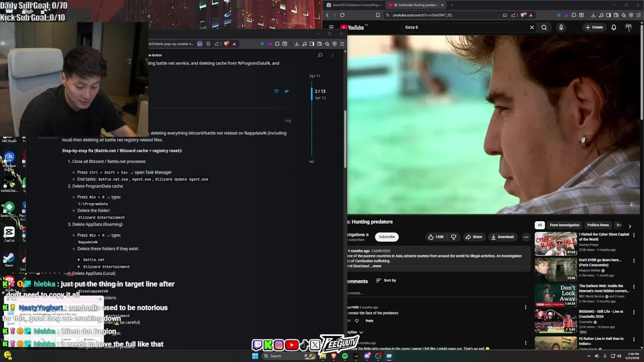Reload the YouTube page in the right browser
644x362 pixels.
pyautogui.click(x=342, y=15)
